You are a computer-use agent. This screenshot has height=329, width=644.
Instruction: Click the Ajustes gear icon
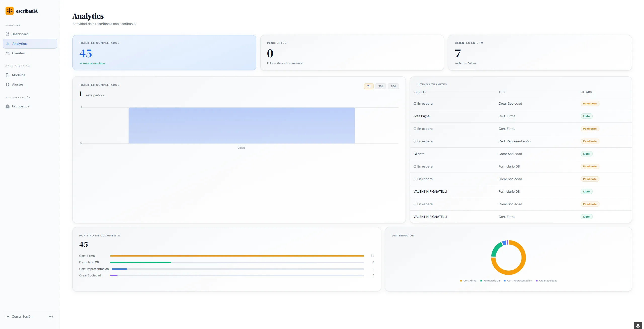[8, 85]
